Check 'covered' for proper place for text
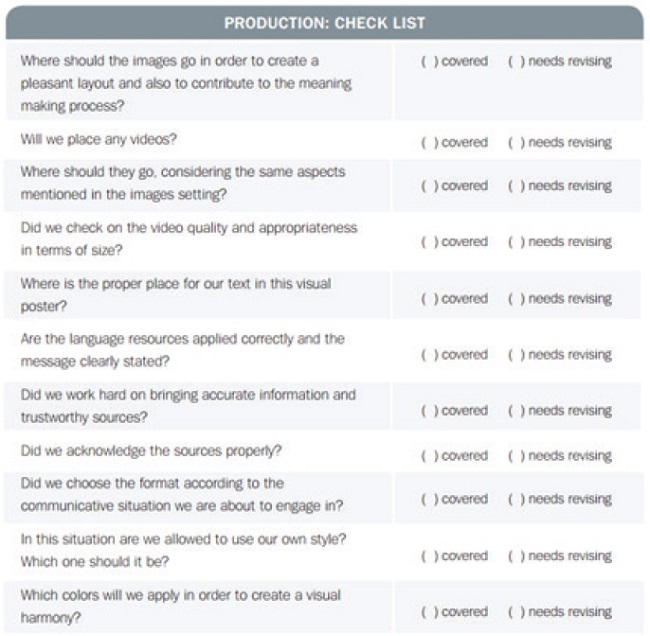 pyautogui.click(x=426, y=299)
